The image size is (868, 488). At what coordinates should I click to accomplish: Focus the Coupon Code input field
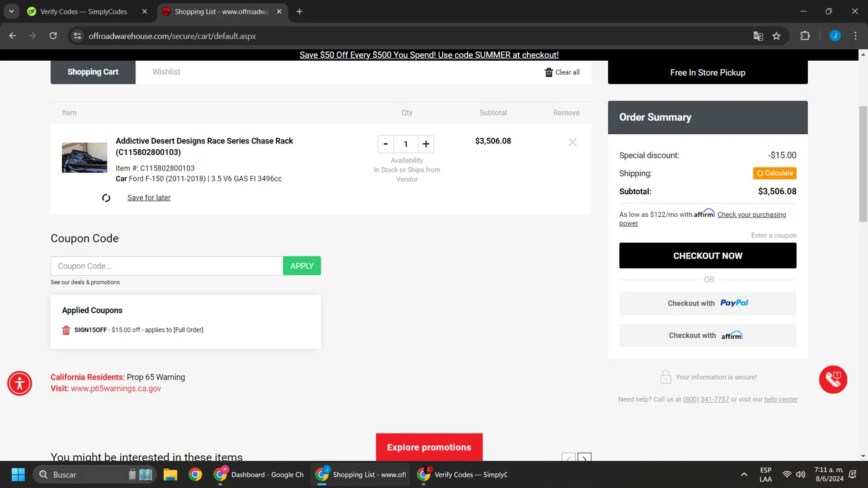click(x=167, y=266)
